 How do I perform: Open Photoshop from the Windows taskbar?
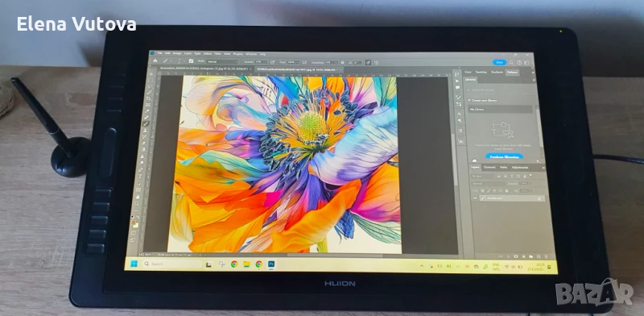click(271, 264)
